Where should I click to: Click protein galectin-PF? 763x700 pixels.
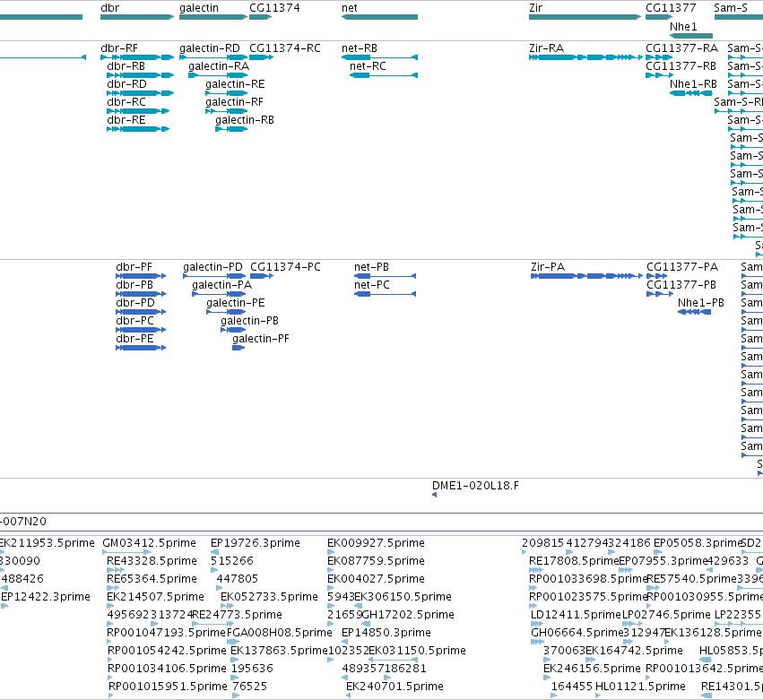coord(261,339)
